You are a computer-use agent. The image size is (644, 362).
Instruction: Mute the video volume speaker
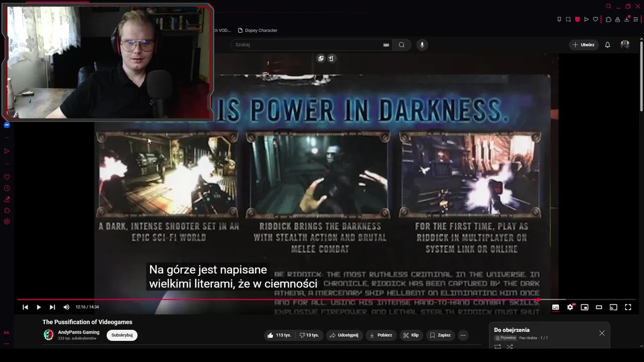point(66,307)
